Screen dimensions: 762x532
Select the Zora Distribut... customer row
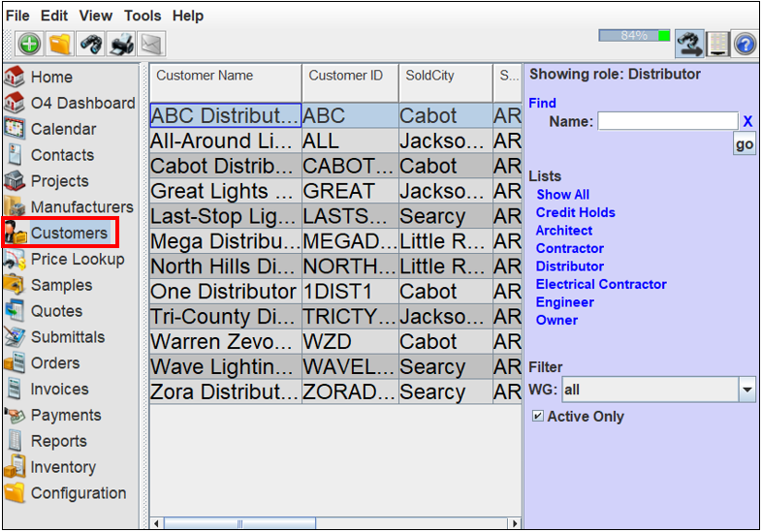(335, 391)
